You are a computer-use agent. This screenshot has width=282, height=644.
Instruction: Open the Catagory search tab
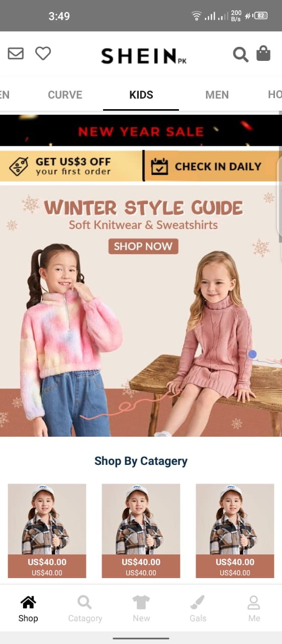coord(85,609)
